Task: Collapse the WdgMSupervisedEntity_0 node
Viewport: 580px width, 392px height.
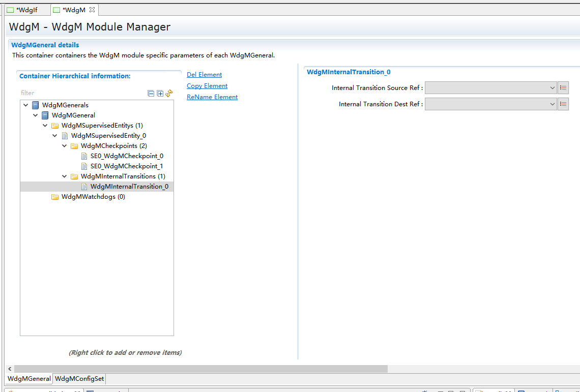Action: pos(55,135)
